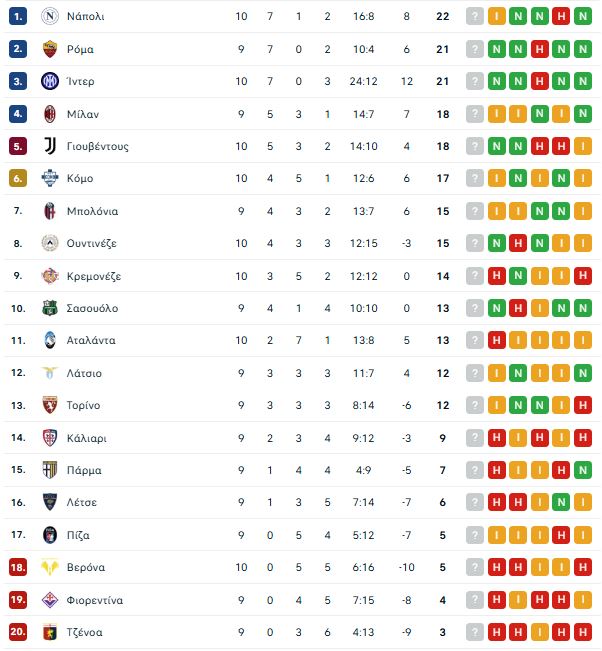Click the red position 18 badge

tap(18, 567)
